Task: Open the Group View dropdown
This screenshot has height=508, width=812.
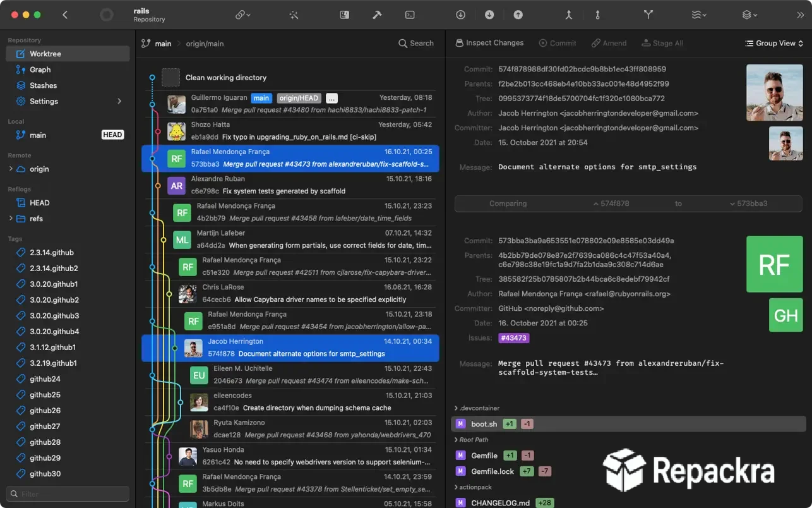Action: point(774,43)
